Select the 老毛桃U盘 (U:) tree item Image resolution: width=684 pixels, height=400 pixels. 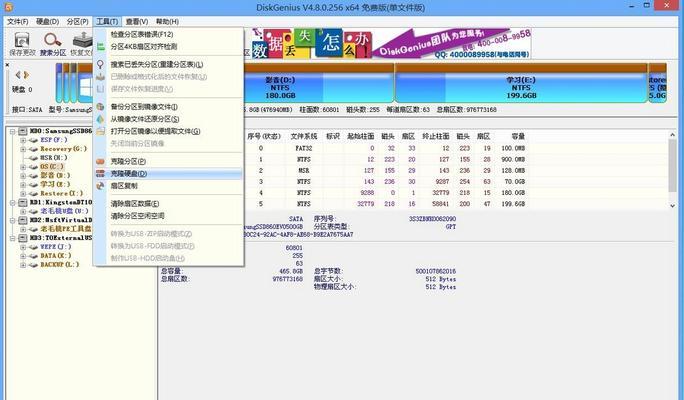[x=65, y=211]
